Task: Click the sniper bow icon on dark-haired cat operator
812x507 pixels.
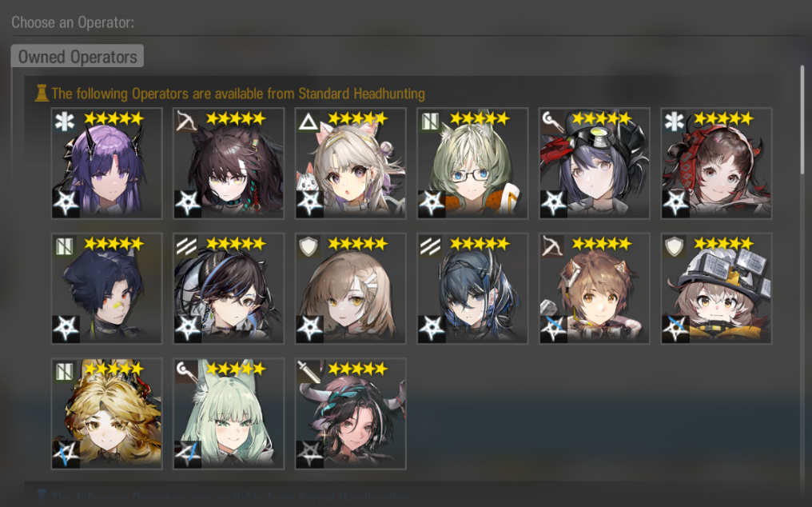Action: (186, 122)
